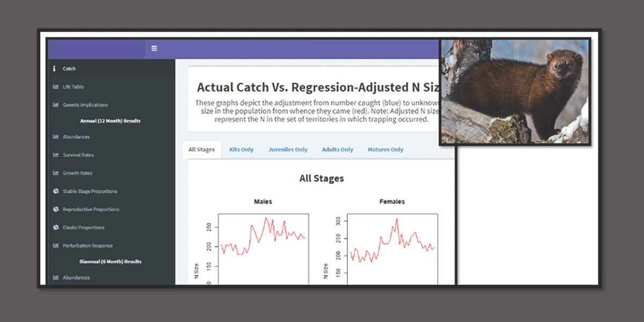Viewport: 644px width, 322px height.
Task: Select the Reproductive Proportions pie icon
Action: [x=55, y=209]
